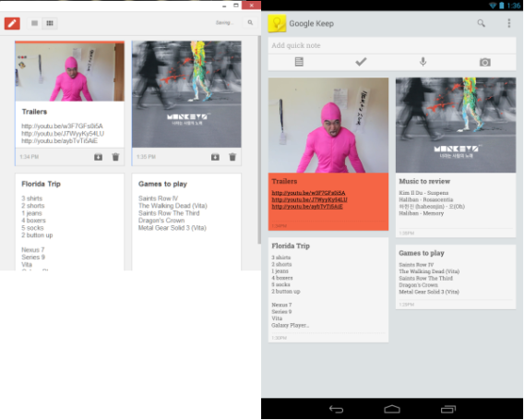Open desktop link ending aybTvTi5AiE
The image size is (524, 420).
[x=59, y=141]
